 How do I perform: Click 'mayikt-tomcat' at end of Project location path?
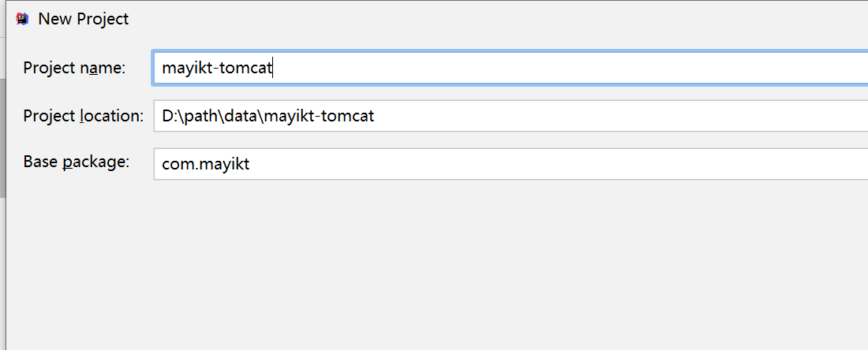pyautogui.click(x=320, y=117)
